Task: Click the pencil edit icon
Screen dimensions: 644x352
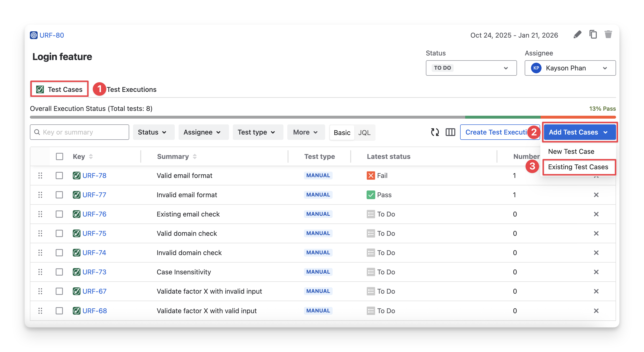Action: 577,35
